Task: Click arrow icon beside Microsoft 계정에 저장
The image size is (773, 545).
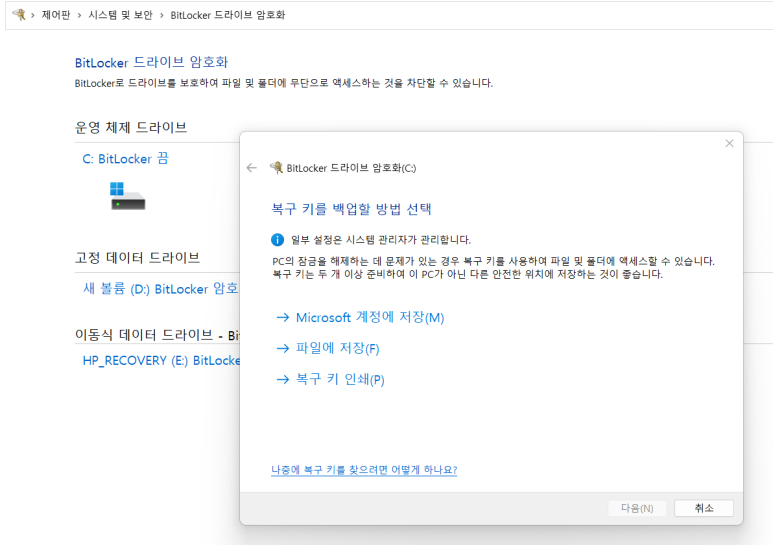Action: [282, 317]
